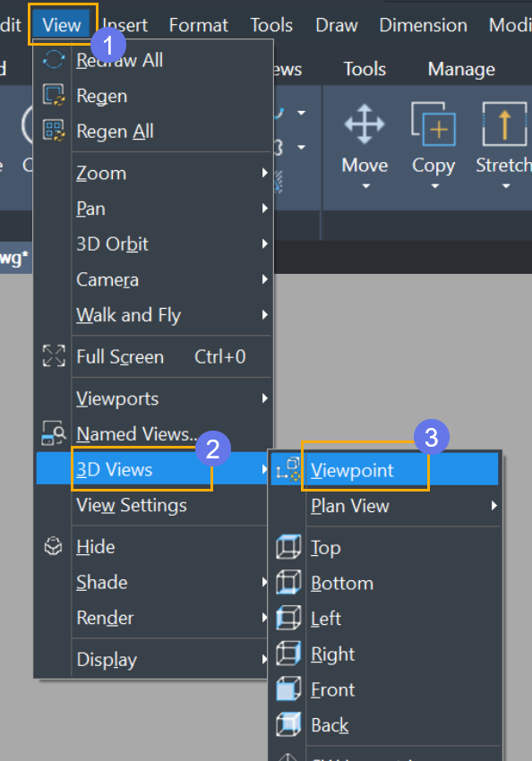This screenshot has height=761, width=532.
Task: Click the Full Screen icon
Action: pyautogui.click(x=54, y=356)
